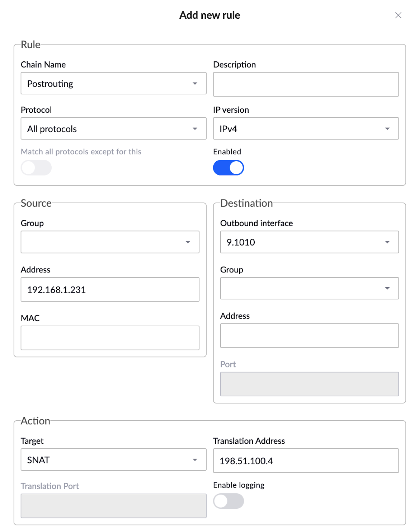Turn on Enable logging
This screenshot has height=532, width=419.
point(229,501)
